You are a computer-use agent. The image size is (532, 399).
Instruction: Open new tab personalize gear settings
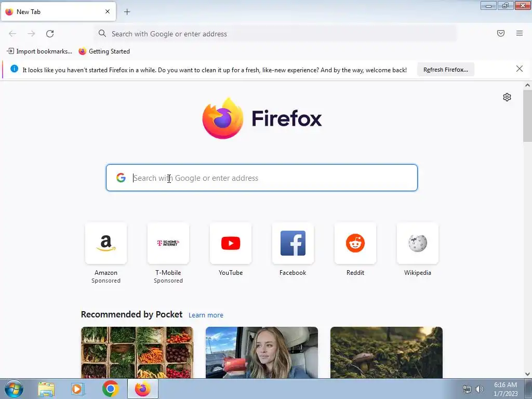tap(507, 97)
